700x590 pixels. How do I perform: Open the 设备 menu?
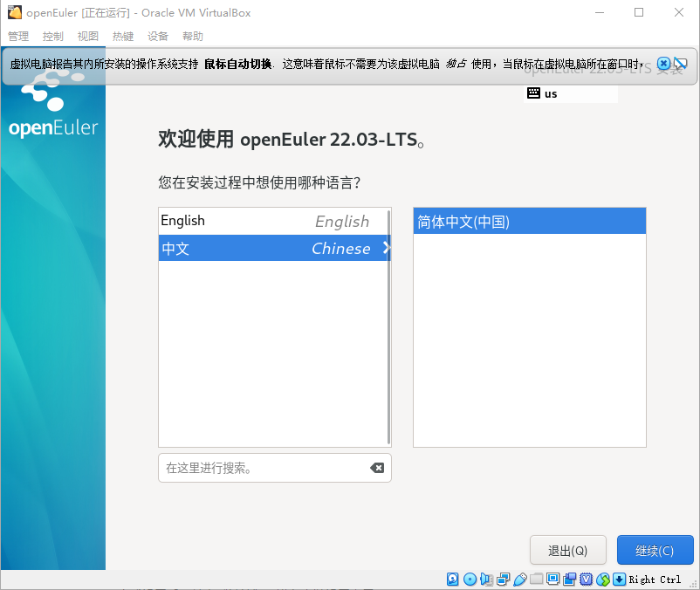tap(157, 36)
